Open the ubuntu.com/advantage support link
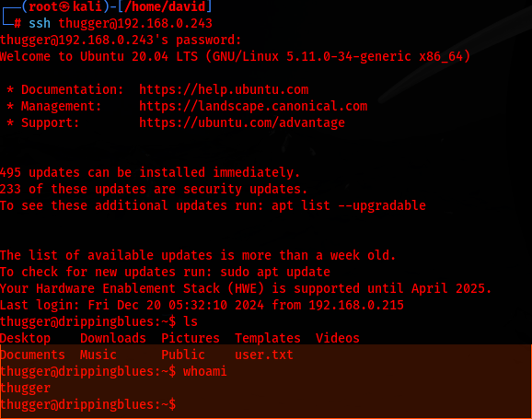The width and height of the screenshot is (532, 419). [242, 122]
